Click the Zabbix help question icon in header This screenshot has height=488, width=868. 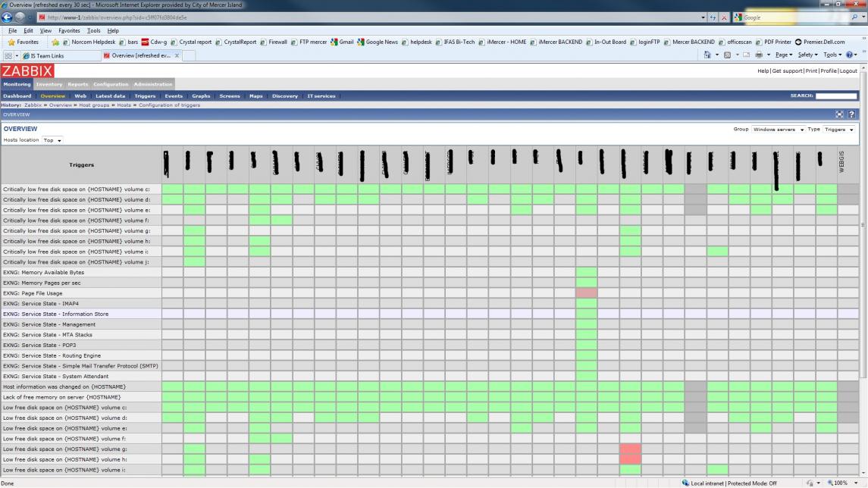coord(851,114)
